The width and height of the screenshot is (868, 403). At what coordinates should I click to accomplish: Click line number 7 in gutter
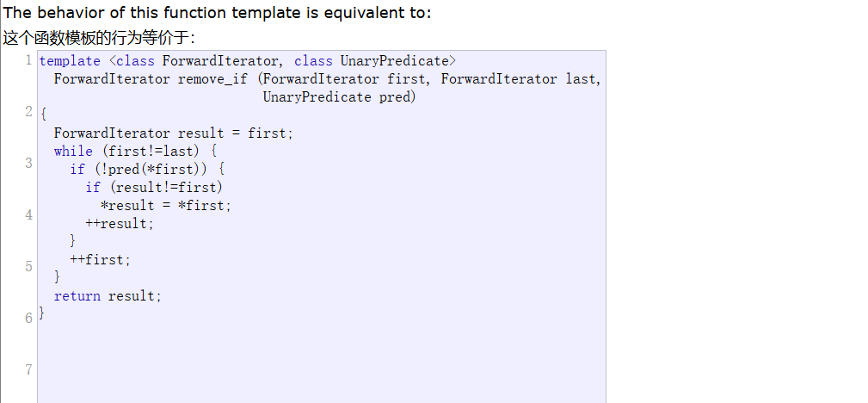pos(28,369)
